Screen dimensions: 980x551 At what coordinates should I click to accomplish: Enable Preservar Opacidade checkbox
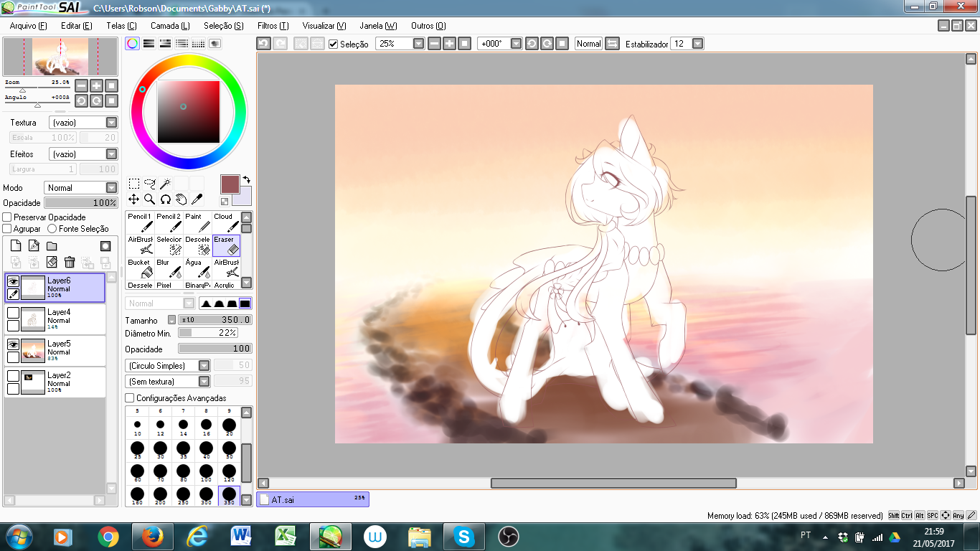click(7, 217)
